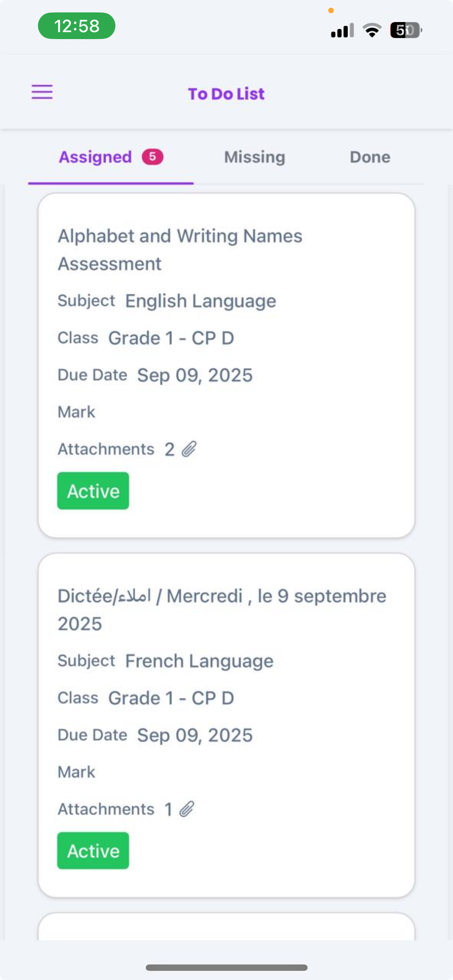This screenshot has width=453, height=980.
Task: Open the Dictée Mercredi 9 septembre task
Action: [222, 610]
